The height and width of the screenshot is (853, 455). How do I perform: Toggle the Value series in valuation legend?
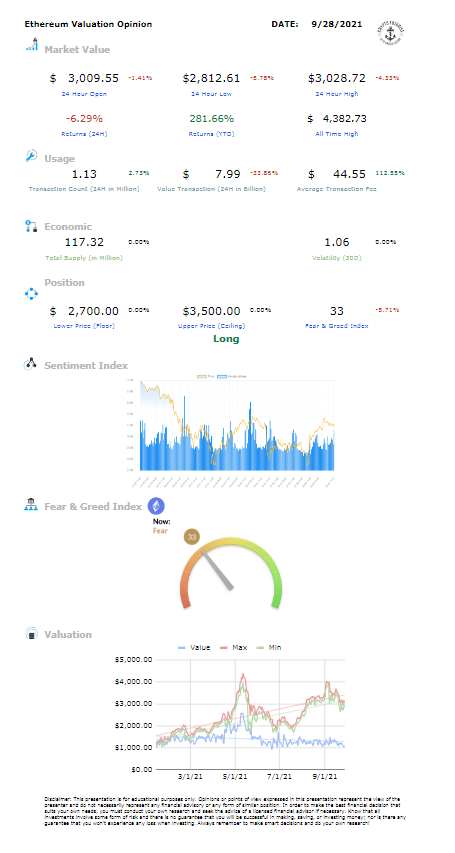194,647
